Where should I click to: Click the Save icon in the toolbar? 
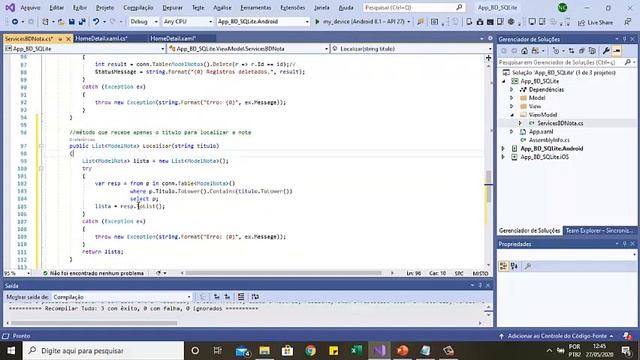click(72, 22)
